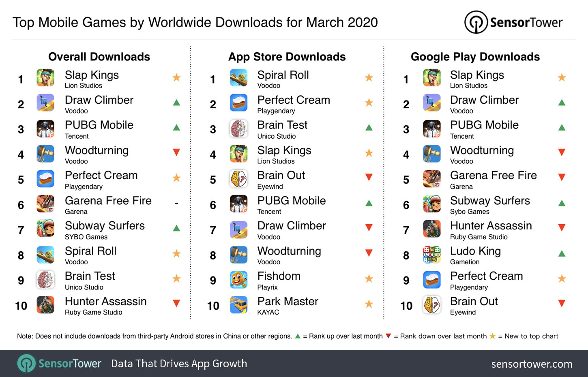Click the Brain Test icon in Overall Downloads

tap(45, 280)
